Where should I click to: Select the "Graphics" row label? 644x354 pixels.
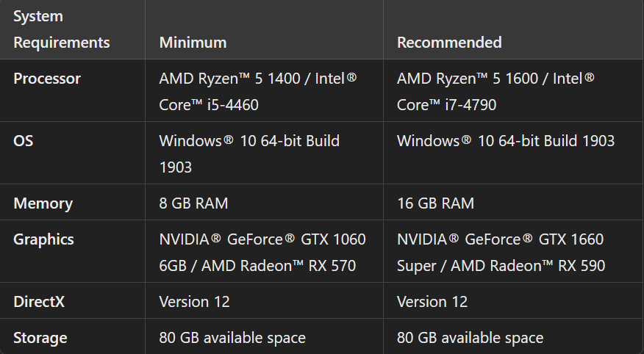(x=43, y=239)
